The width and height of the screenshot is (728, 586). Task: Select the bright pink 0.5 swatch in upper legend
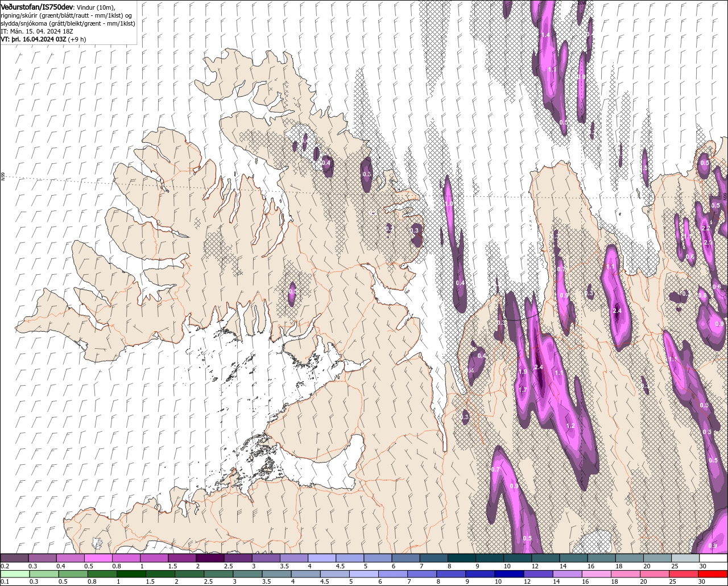98,558
